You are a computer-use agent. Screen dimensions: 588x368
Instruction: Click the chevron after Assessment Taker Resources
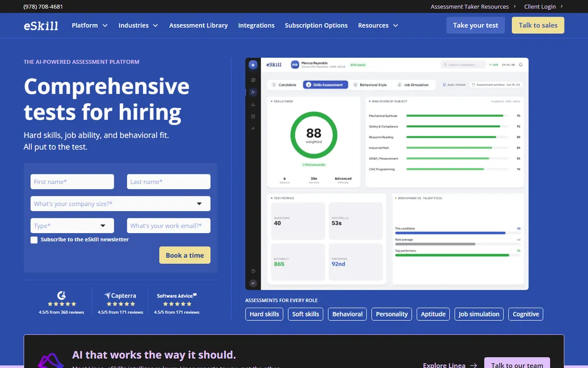514,6
